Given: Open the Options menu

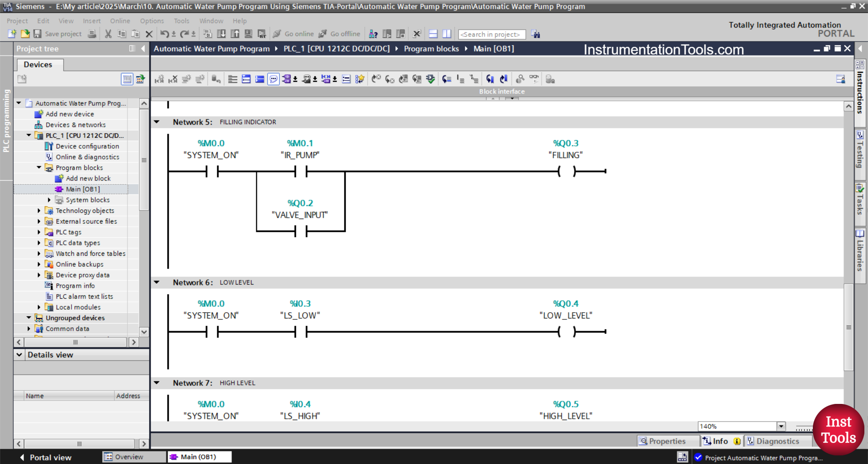Looking at the screenshot, I should 152,21.
